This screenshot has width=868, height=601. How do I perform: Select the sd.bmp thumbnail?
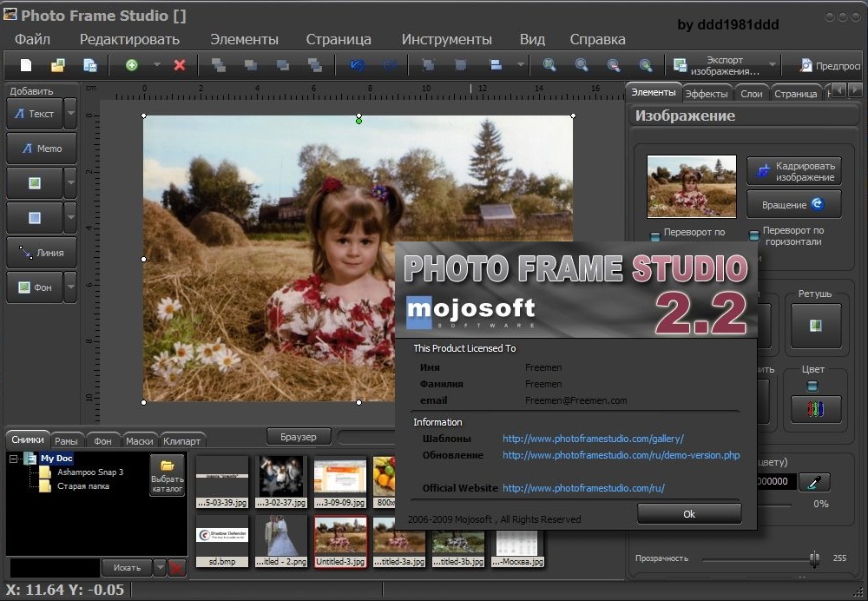[x=222, y=541]
